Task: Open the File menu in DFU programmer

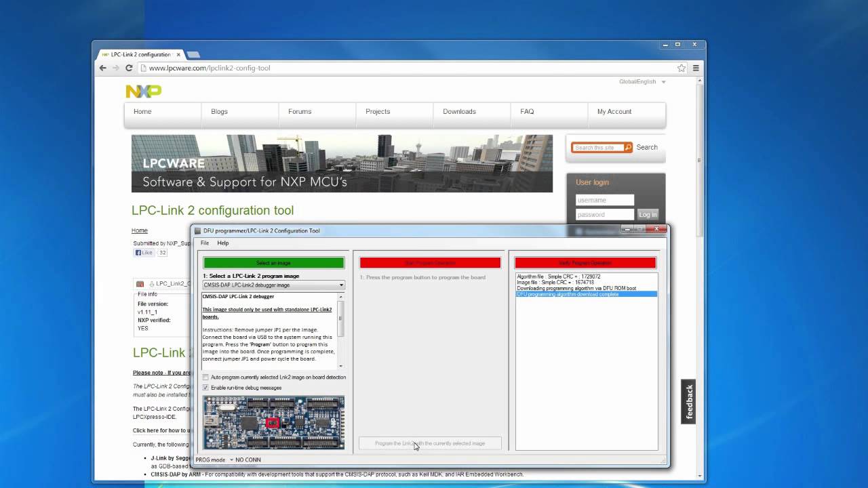Action: coord(205,243)
